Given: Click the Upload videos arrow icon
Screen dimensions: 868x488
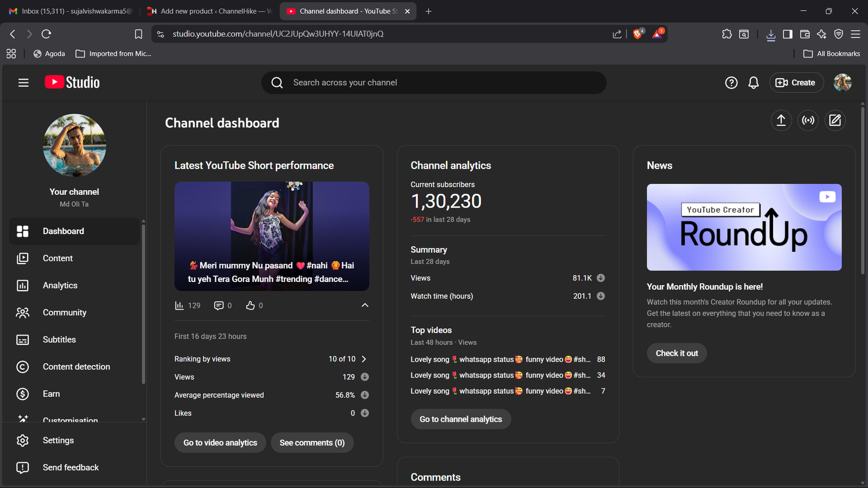Looking at the screenshot, I should tap(781, 120).
